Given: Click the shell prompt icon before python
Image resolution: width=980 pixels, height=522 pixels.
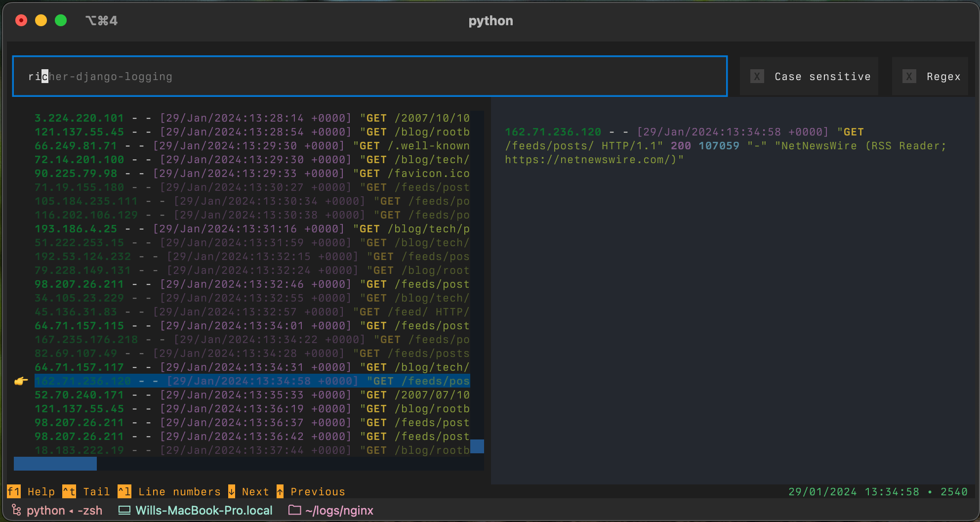Looking at the screenshot, I should (x=16, y=510).
